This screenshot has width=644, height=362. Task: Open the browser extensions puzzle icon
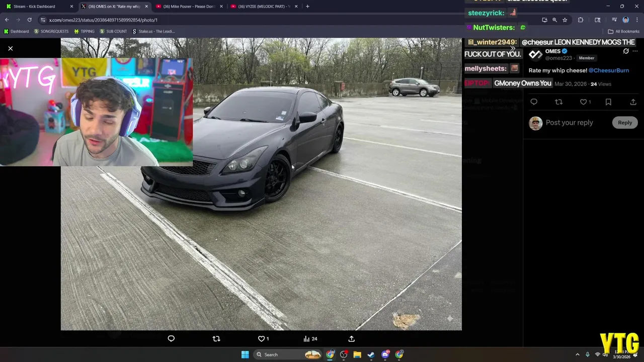[581, 20]
